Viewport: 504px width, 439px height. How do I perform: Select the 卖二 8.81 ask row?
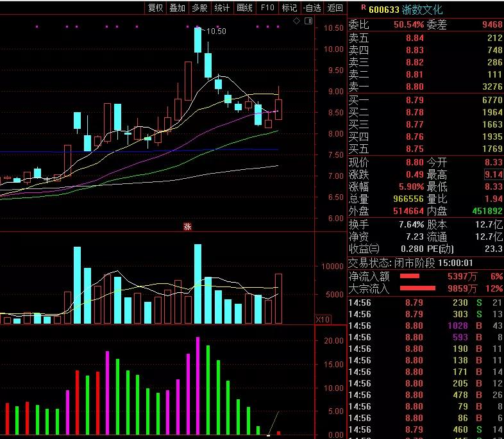(x=426, y=74)
